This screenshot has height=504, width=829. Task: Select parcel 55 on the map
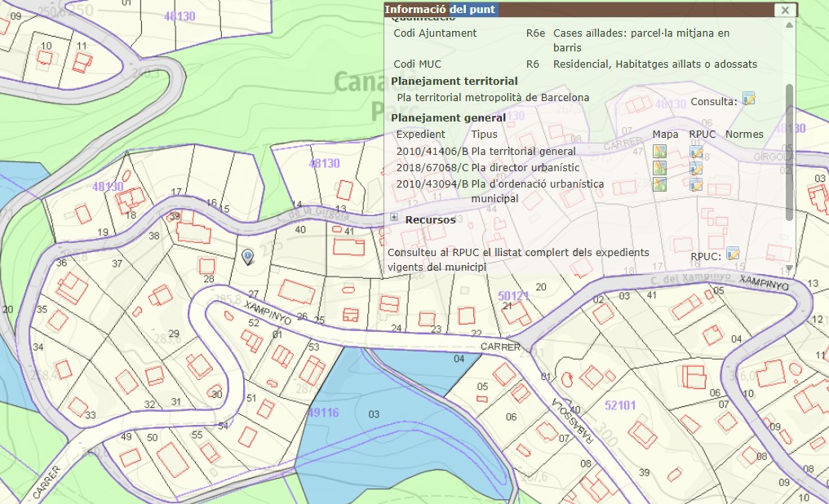click(197, 435)
